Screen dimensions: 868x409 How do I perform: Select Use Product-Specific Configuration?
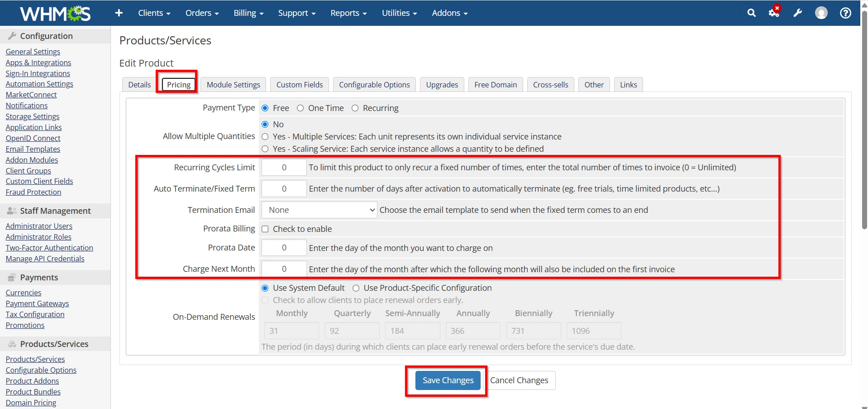coord(356,288)
